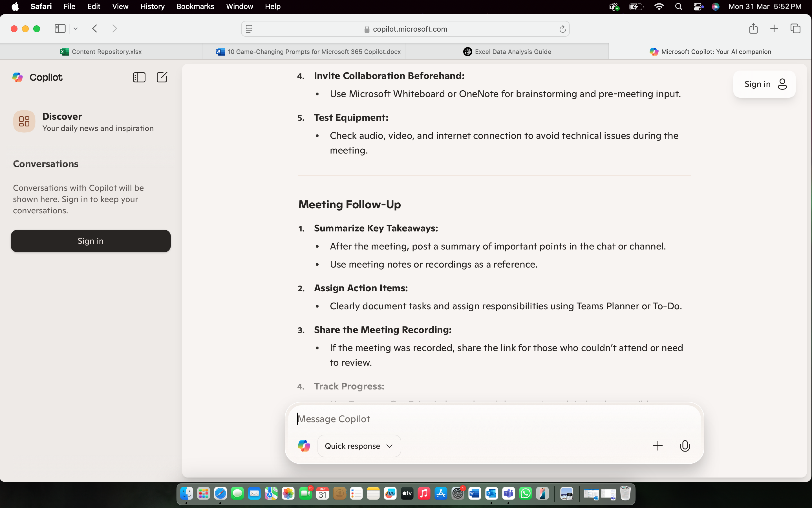
Task: Start a new chat with compose icon
Action: tap(162, 77)
